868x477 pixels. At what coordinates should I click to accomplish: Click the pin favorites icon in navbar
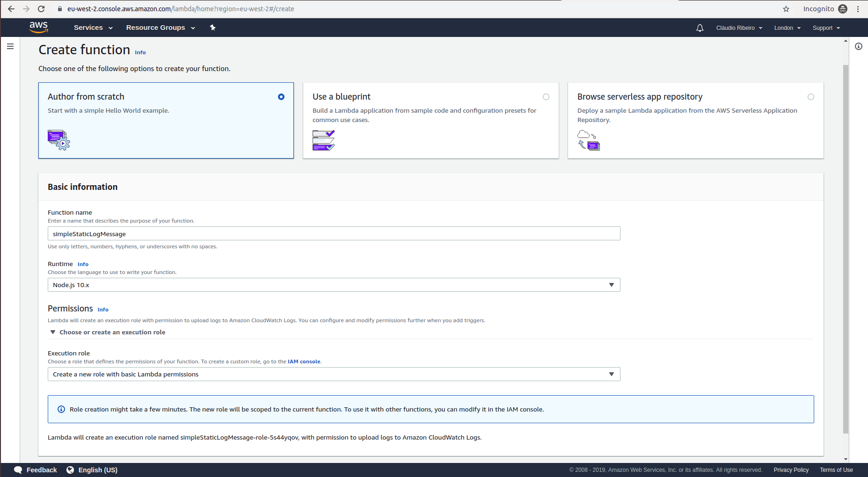tap(213, 28)
